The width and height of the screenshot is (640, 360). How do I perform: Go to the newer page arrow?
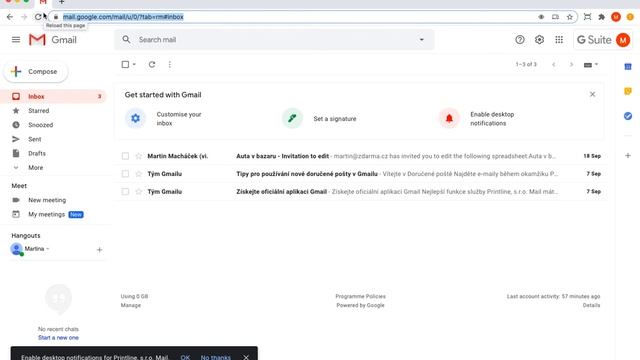click(x=553, y=64)
